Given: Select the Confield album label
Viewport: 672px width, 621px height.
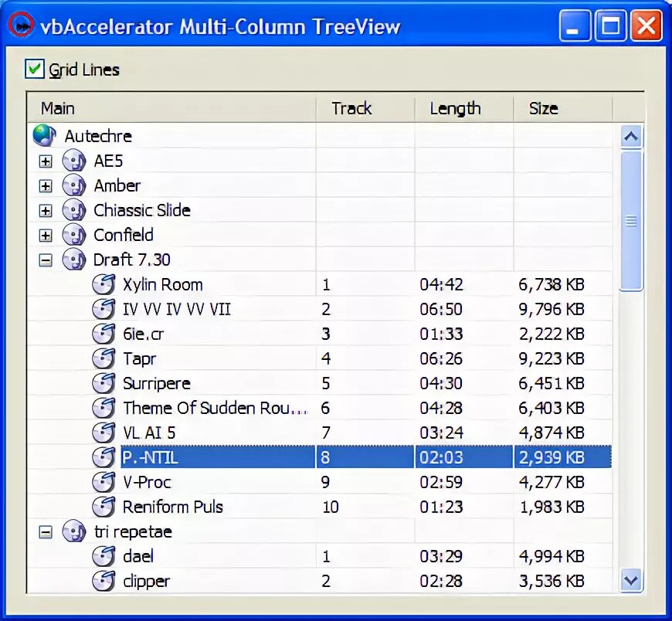Looking at the screenshot, I should click(x=124, y=235).
